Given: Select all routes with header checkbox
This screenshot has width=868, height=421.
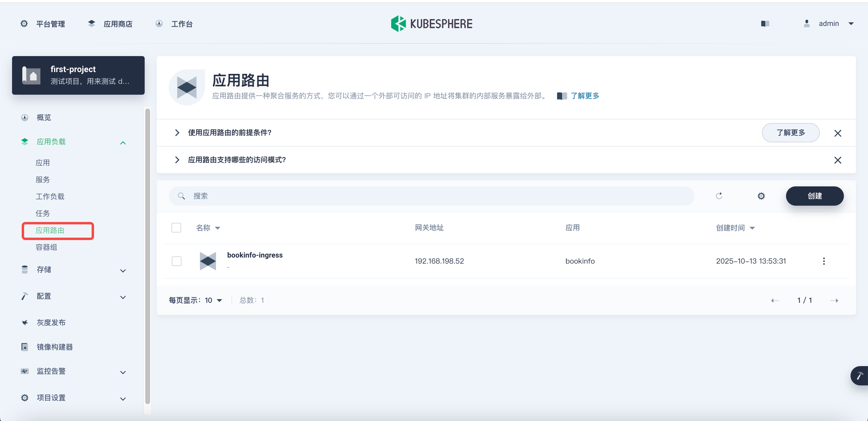Looking at the screenshot, I should tap(176, 227).
